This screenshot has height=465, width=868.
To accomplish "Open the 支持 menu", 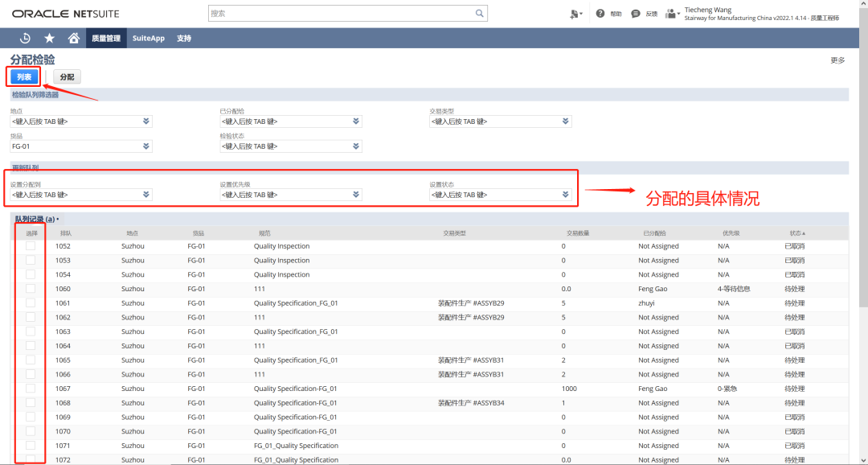I will [184, 39].
